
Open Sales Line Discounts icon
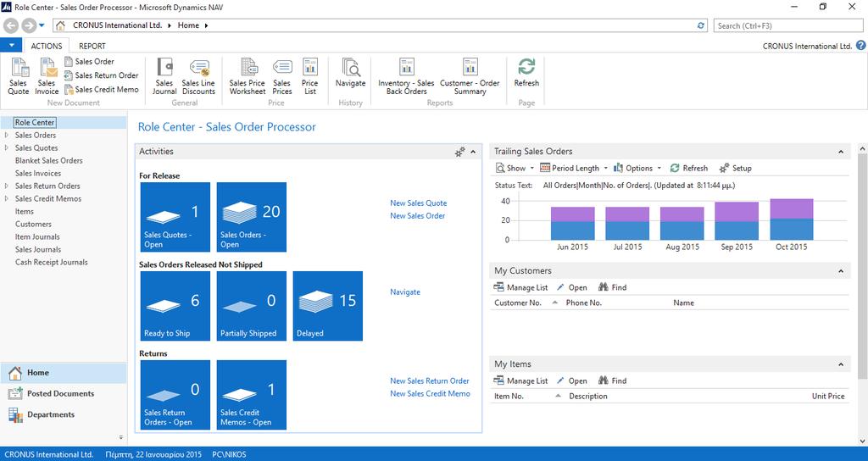coord(198,75)
